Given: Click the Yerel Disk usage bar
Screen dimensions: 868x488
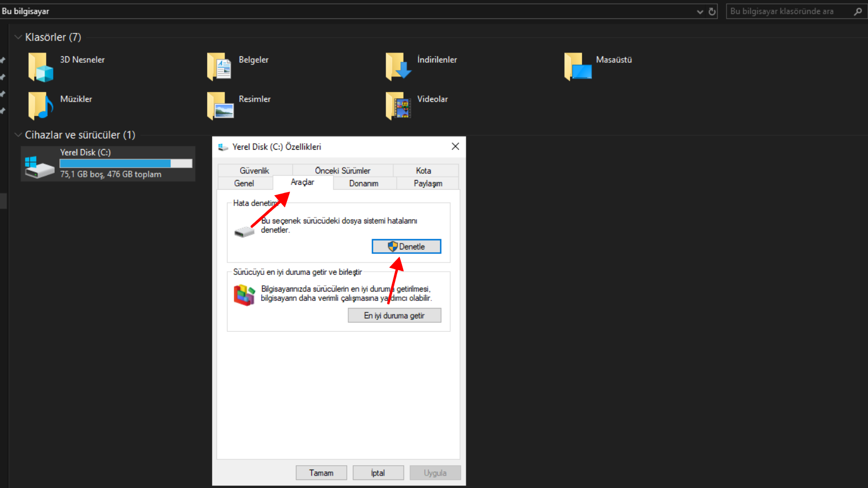Looking at the screenshot, I should pyautogui.click(x=126, y=163).
